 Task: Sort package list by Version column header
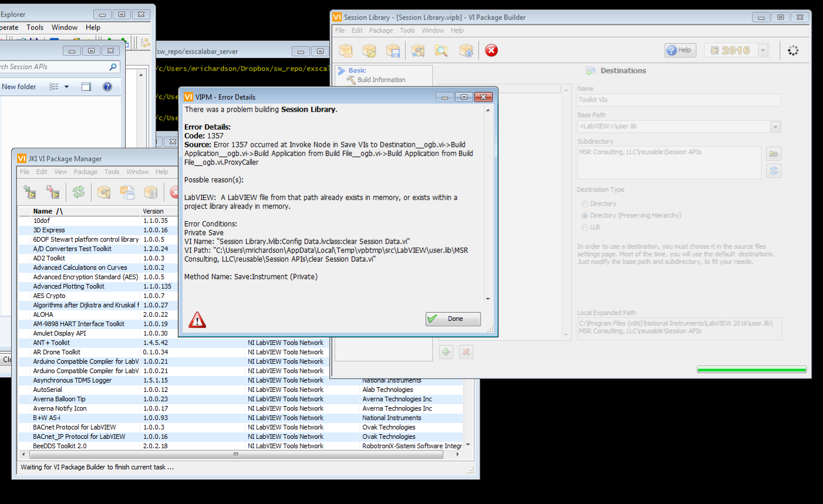(x=159, y=211)
